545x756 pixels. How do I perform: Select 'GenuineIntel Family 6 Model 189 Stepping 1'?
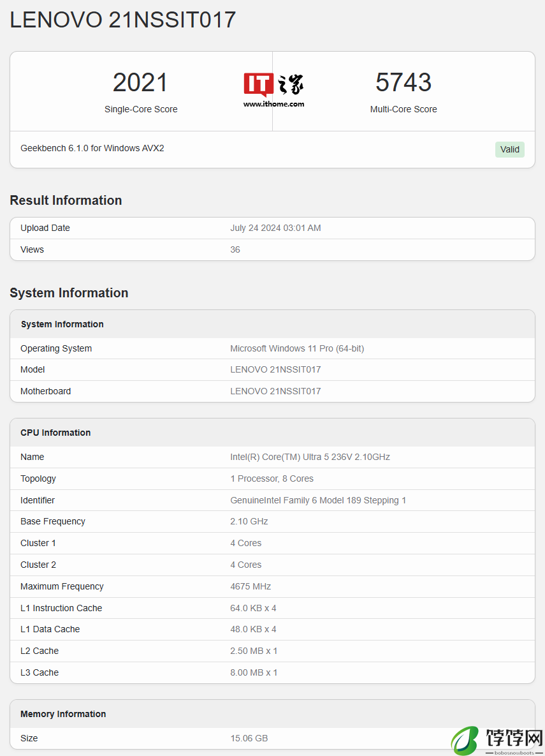(318, 500)
